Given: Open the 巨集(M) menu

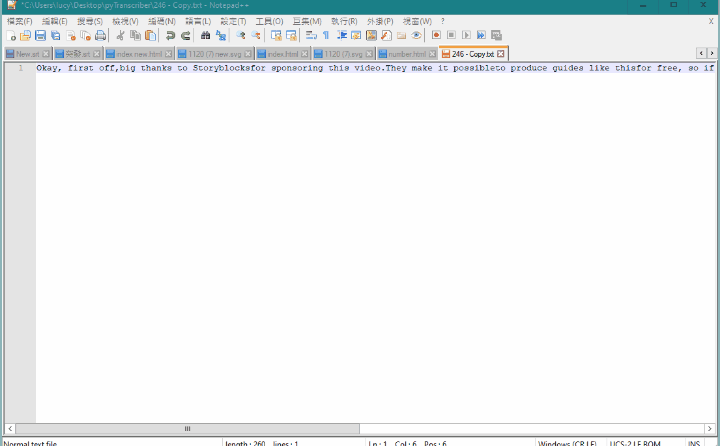Looking at the screenshot, I should tap(307, 21).
